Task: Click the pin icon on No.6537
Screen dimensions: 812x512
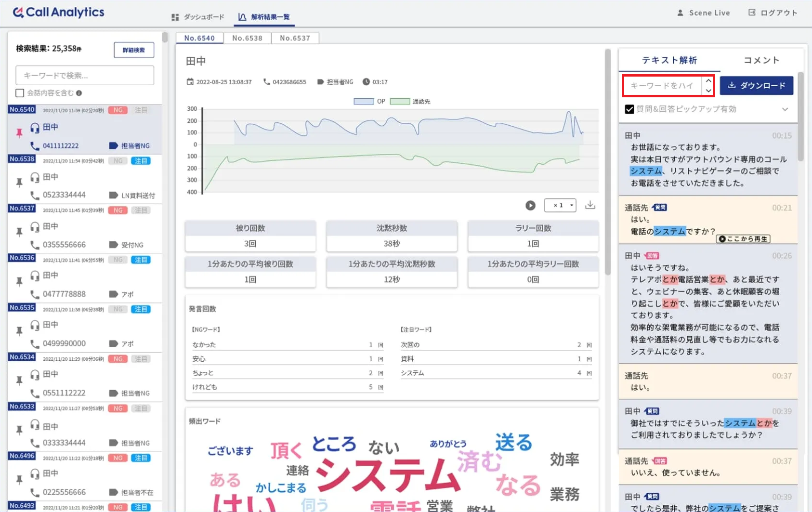Action: [x=19, y=232]
